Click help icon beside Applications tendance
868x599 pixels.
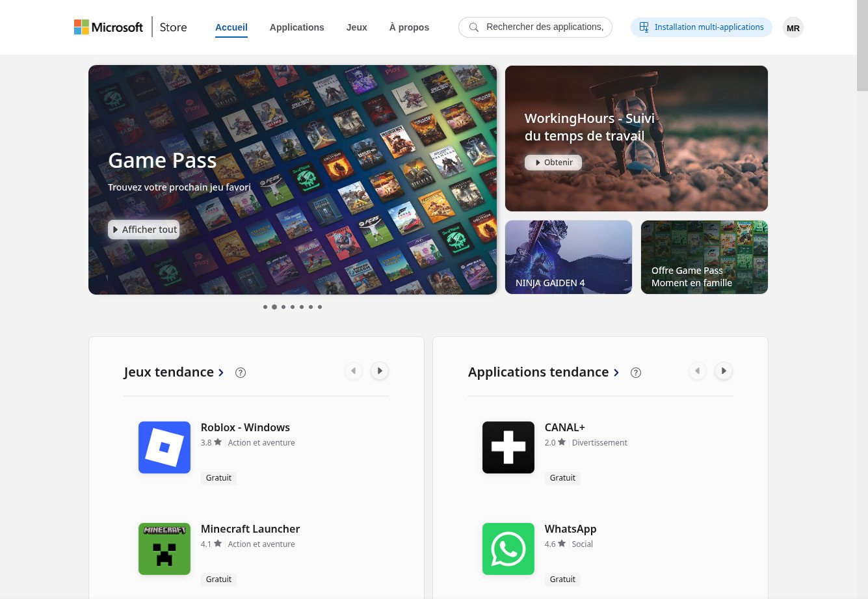pos(636,373)
